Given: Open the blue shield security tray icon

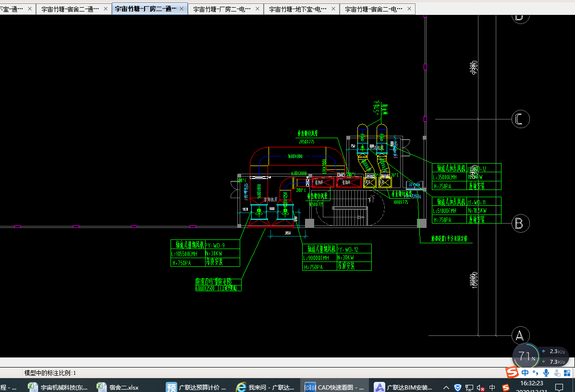Looking at the screenshot, I should [458, 387].
